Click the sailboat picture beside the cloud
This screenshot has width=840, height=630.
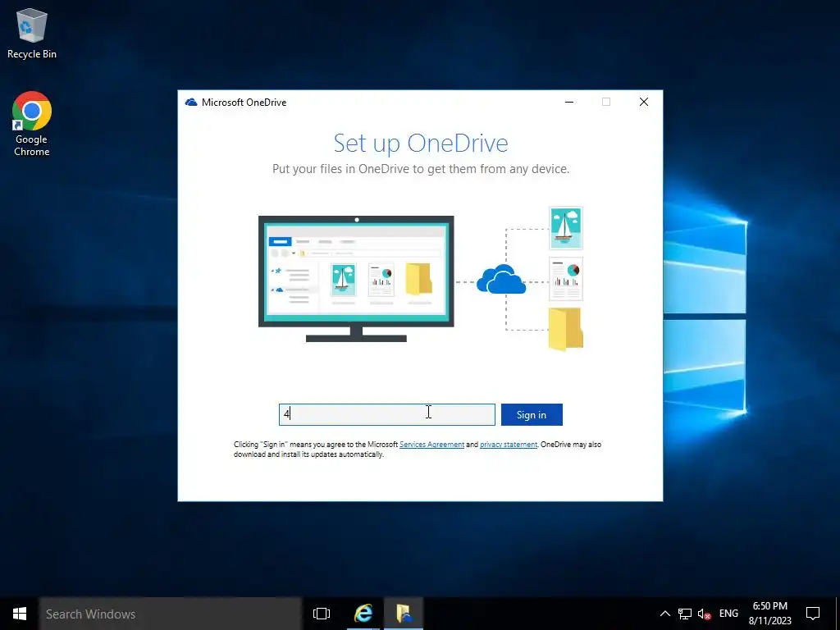click(x=566, y=228)
